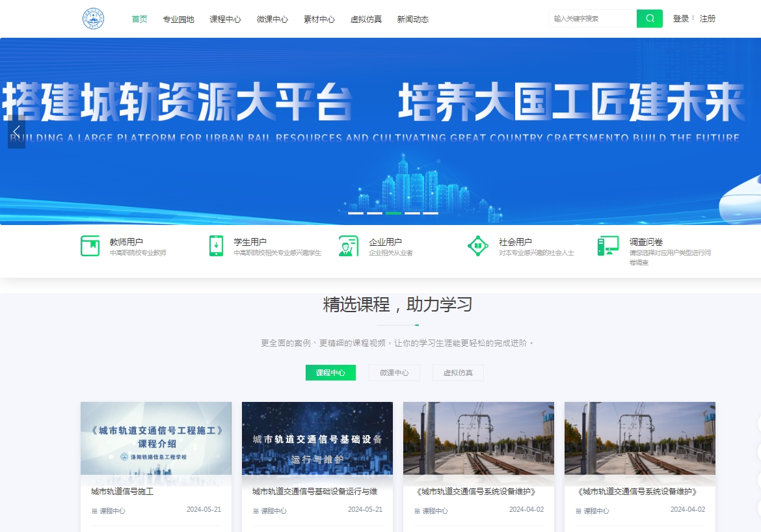The image size is (761, 532).
Task: Switch to the 虚拟仿真 tab below heading
Action: click(458, 373)
